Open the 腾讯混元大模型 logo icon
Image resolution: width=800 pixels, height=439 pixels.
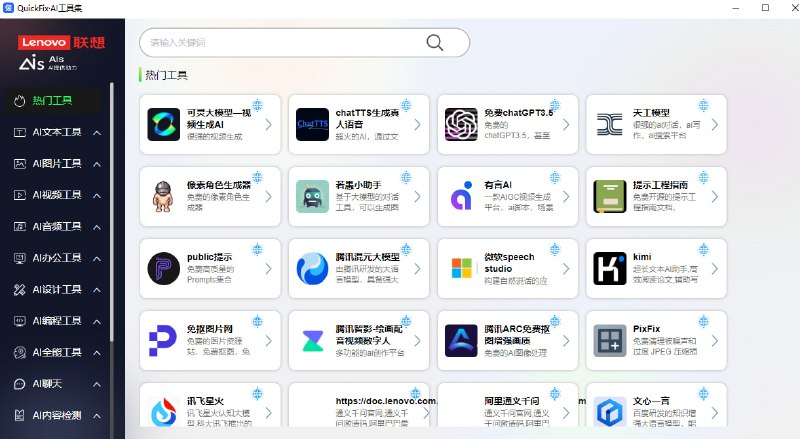[x=312, y=269]
